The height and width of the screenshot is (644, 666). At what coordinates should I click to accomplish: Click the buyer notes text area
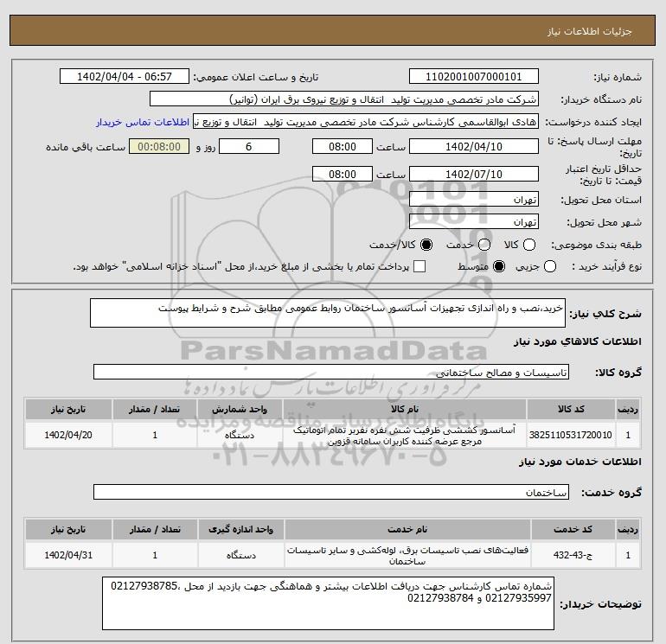(x=328, y=603)
